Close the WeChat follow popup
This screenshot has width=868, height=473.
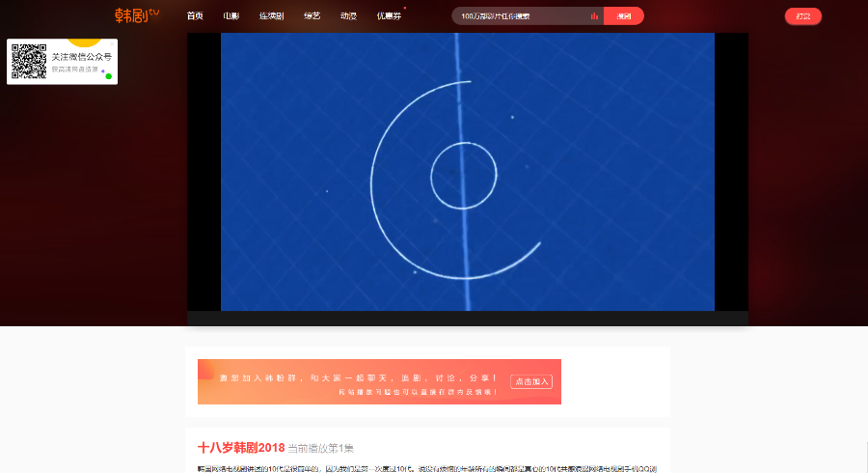pyautogui.click(x=112, y=43)
